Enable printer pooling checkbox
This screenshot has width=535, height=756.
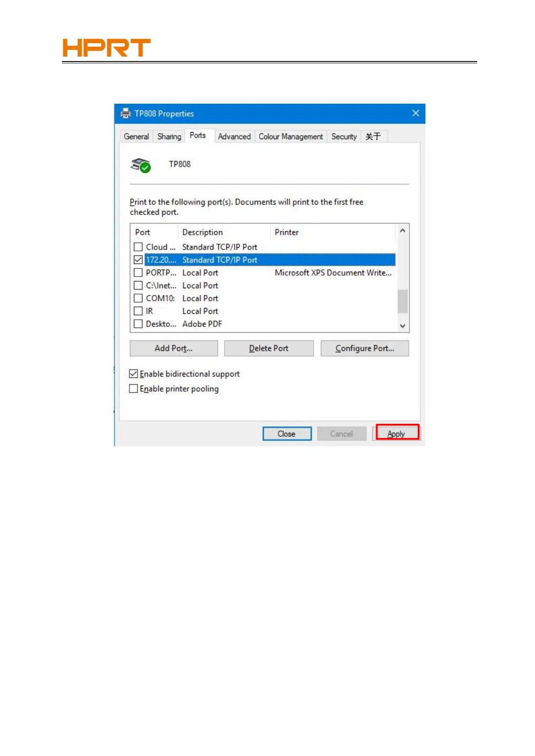[x=133, y=388]
